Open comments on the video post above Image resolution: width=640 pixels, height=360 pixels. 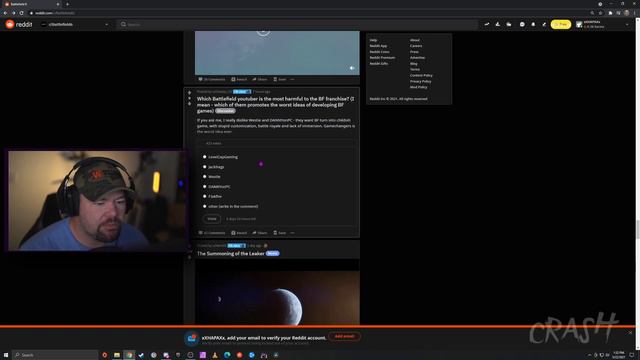[212, 79]
